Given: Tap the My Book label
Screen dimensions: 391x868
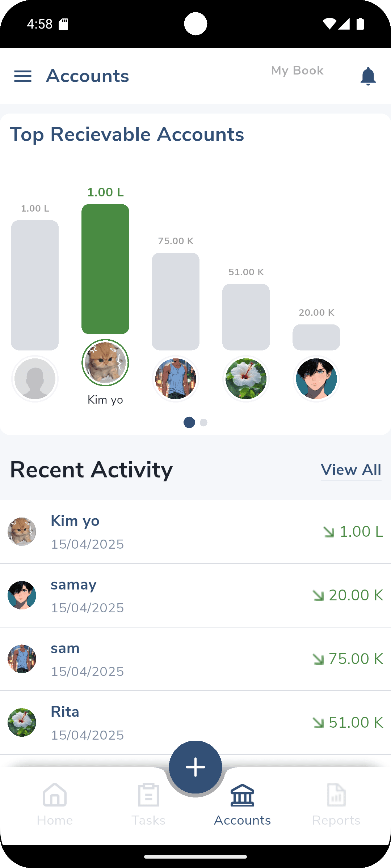Looking at the screenshot, I should (x=297, y=71).
